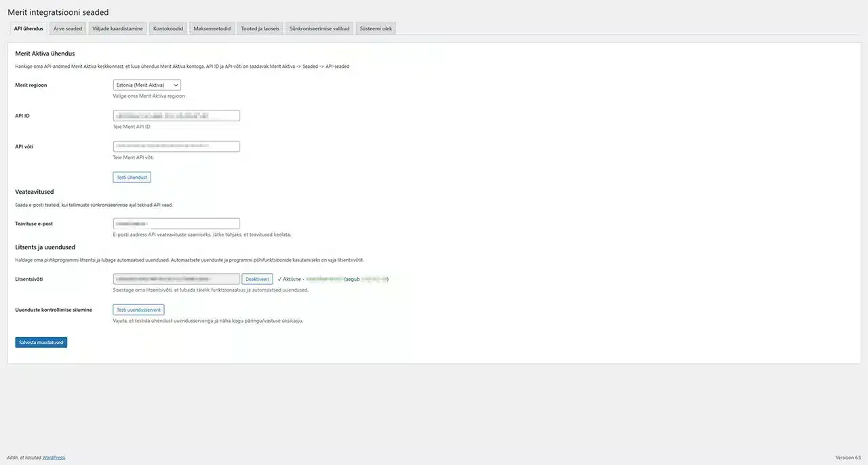Go to the Maksemeetodid tab
The height and width of the screenshot is (465, 868).
(212, 28)
